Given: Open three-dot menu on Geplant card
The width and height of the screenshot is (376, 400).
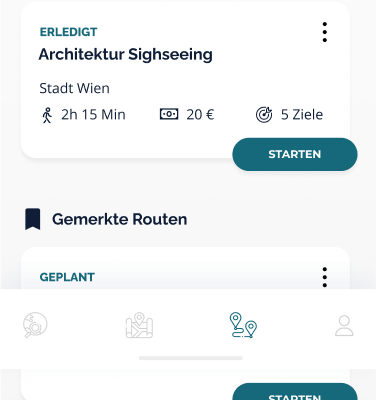Looking at the screenshot, I should [x=325, y=277].
